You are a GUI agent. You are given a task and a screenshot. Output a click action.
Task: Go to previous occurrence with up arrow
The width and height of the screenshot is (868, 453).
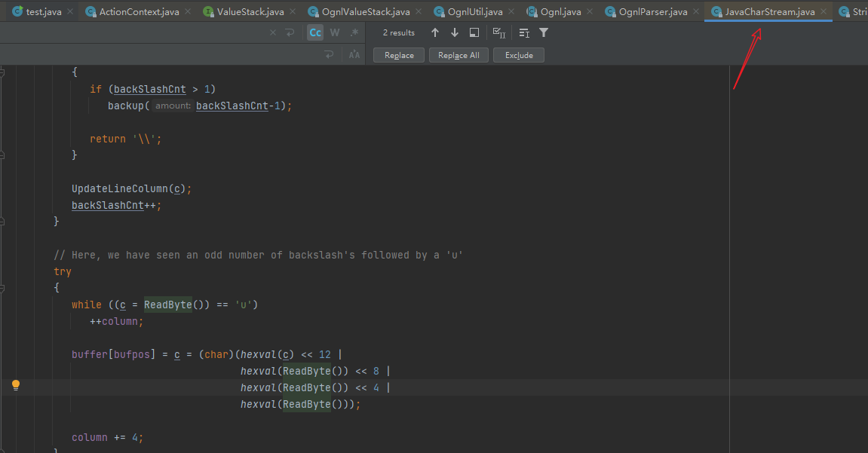(x=435, y=32)
